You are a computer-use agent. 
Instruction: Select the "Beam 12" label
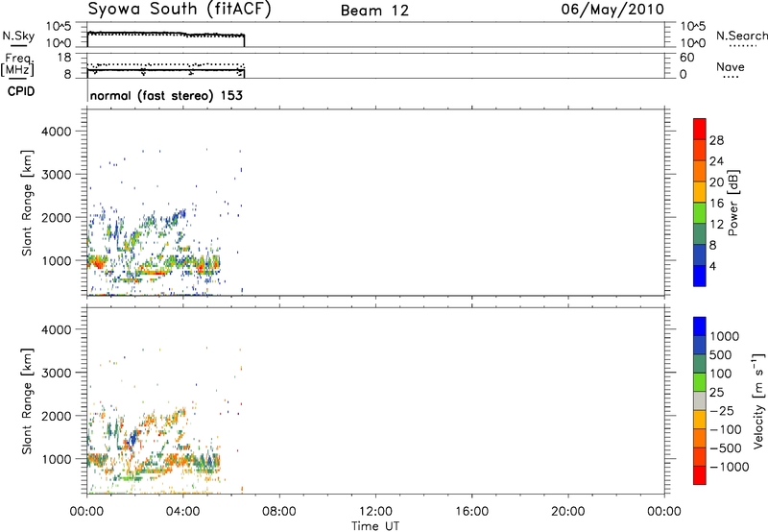[374, 11]
